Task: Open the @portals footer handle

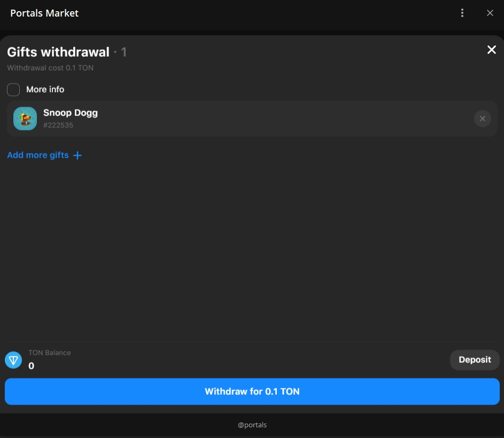Action: [x=252, y=425]
